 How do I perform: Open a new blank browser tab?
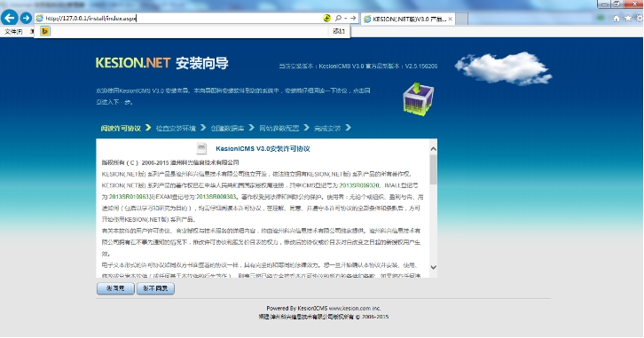461,19
